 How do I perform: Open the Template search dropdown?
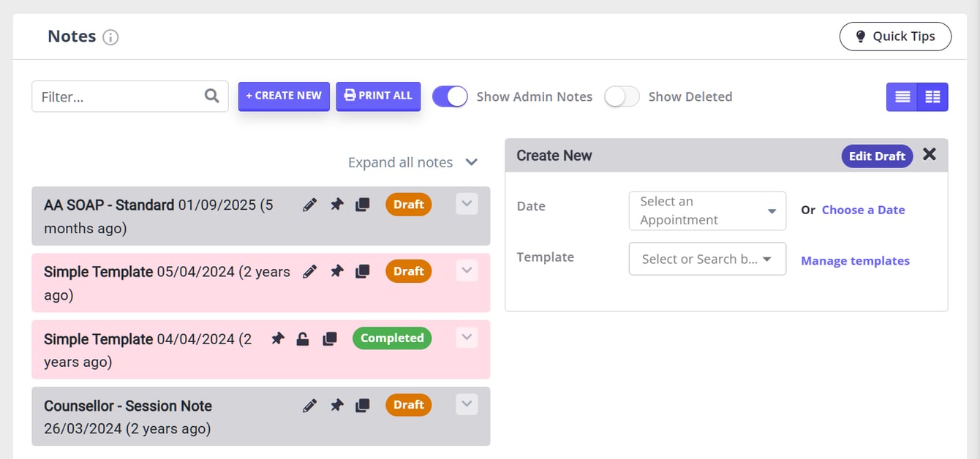(706, 259)
